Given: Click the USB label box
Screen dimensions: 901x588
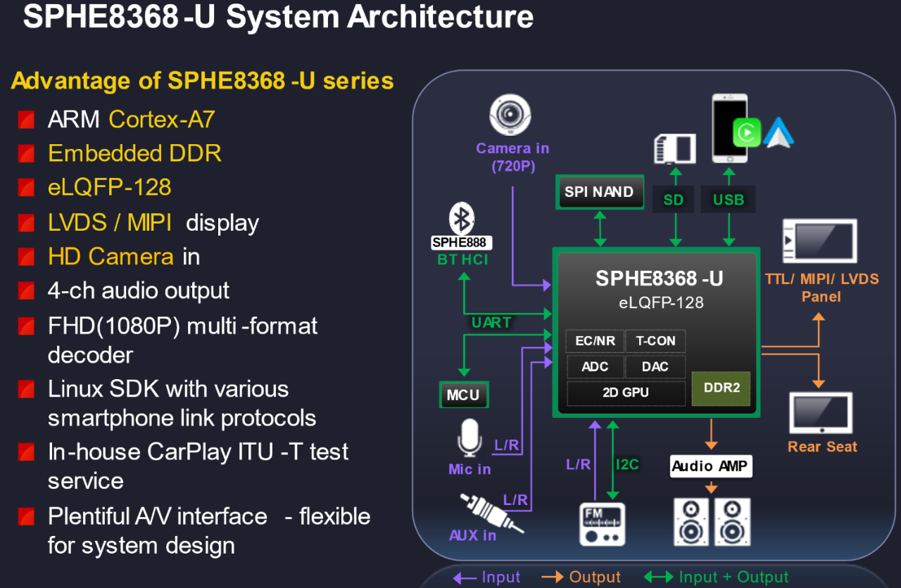Looking at the screenshot, I should [x=729, y=200].
